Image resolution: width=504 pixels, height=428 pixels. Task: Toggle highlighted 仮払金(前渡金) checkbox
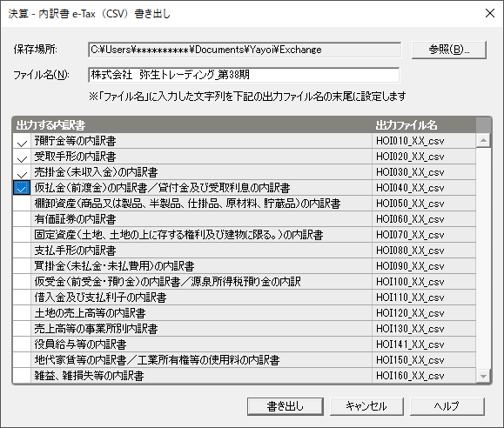pyautogui.click(x=22, y=188)
